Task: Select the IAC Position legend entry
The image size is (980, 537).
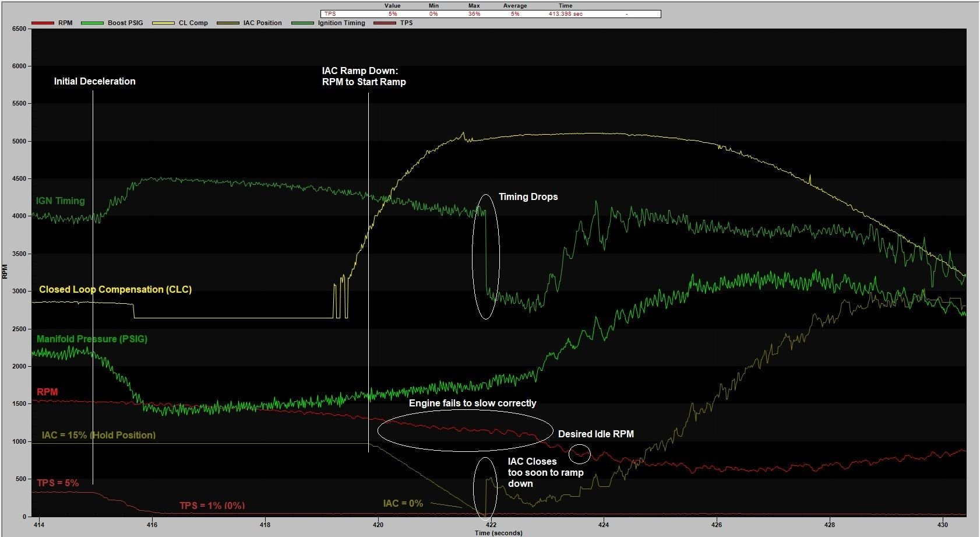Action: (x=262, y=23)
